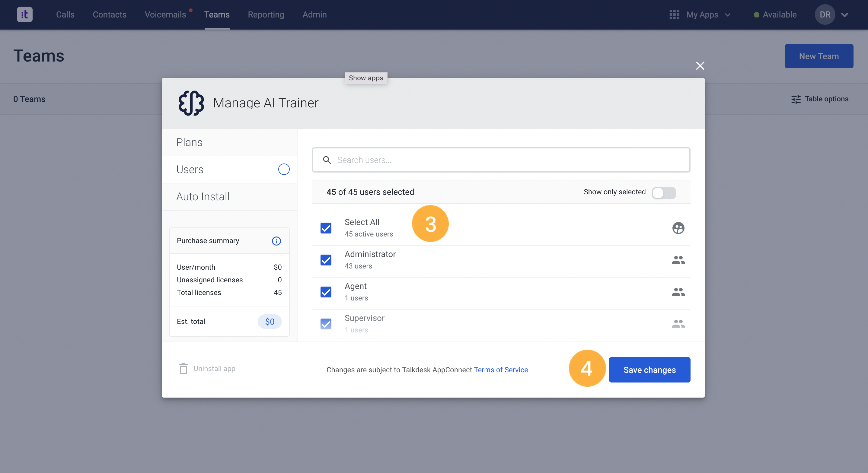Image resolution: width=868 pixels, height=473 pixels.
Task: Select the Users section
Action: point(229,170)
